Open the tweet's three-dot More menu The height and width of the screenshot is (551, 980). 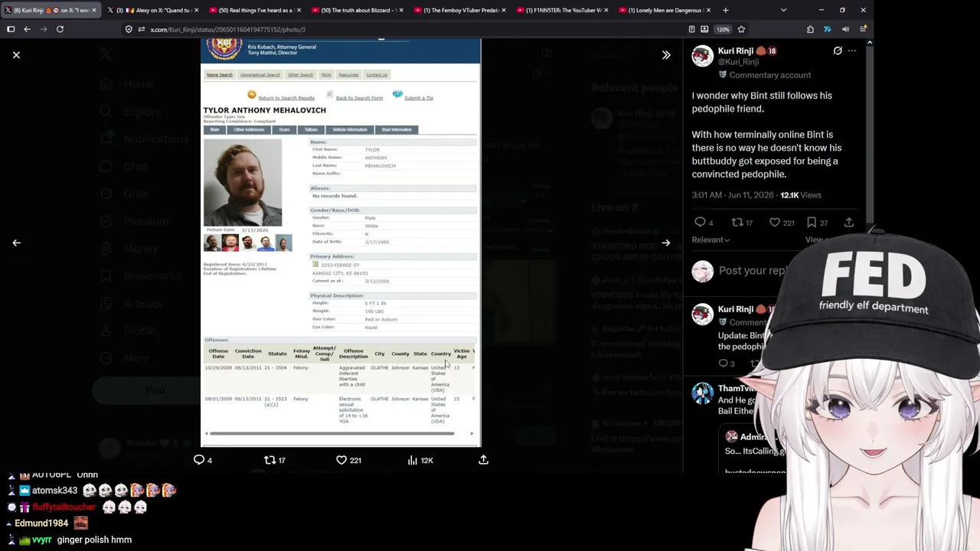click(852, 51)
